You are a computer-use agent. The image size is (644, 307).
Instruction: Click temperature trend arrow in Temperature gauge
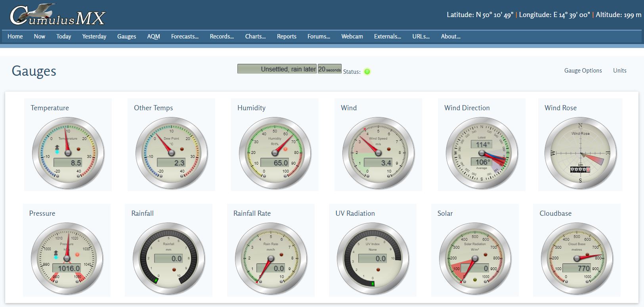[57, 149]
